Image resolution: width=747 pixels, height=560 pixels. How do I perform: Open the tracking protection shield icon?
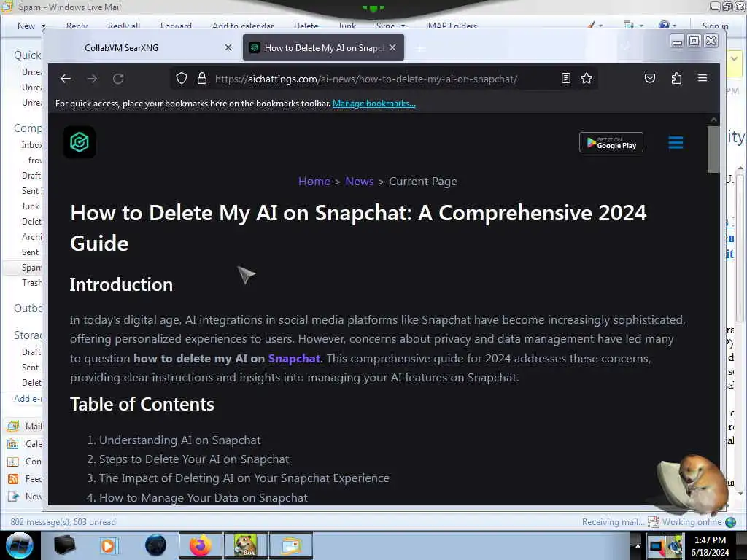pyautogui.click(x=182, y=79)
